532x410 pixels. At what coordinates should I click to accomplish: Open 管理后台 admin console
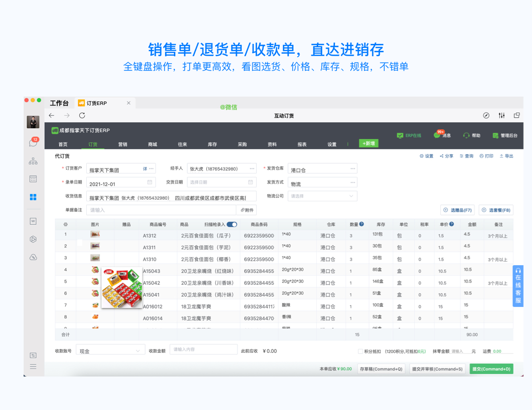[x=505, y=136]
